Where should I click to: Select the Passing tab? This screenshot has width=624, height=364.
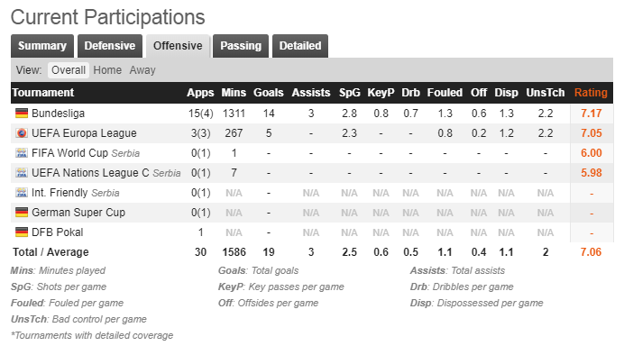pos(241,46)
